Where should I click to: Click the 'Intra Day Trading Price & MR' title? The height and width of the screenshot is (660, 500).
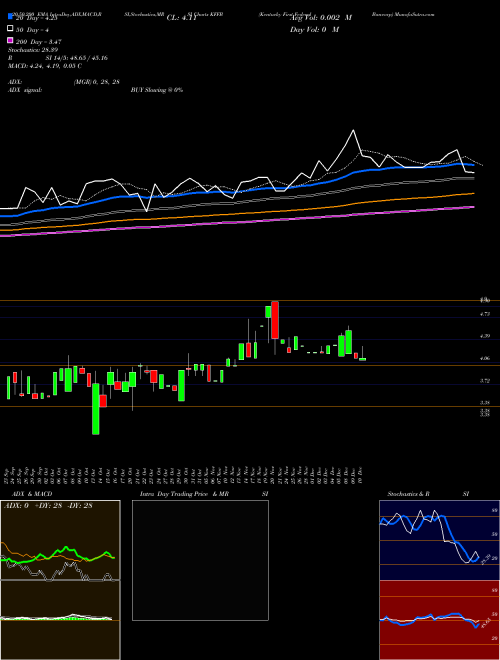(184, 494)
